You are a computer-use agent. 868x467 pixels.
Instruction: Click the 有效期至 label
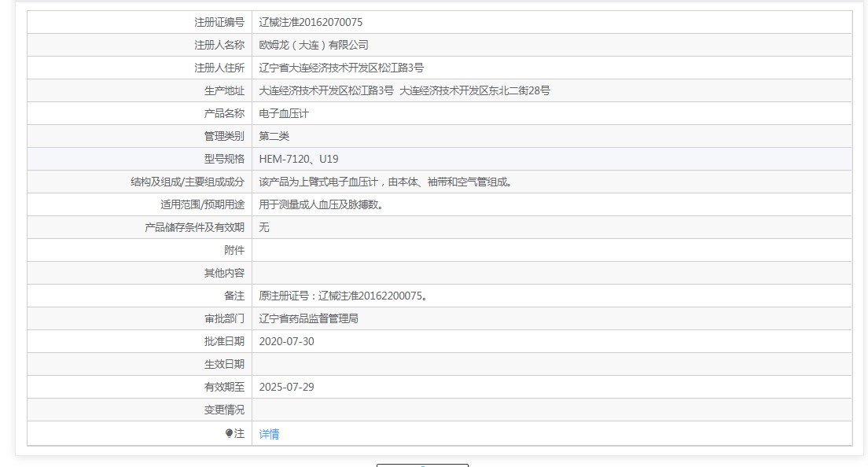coord(224,388)
